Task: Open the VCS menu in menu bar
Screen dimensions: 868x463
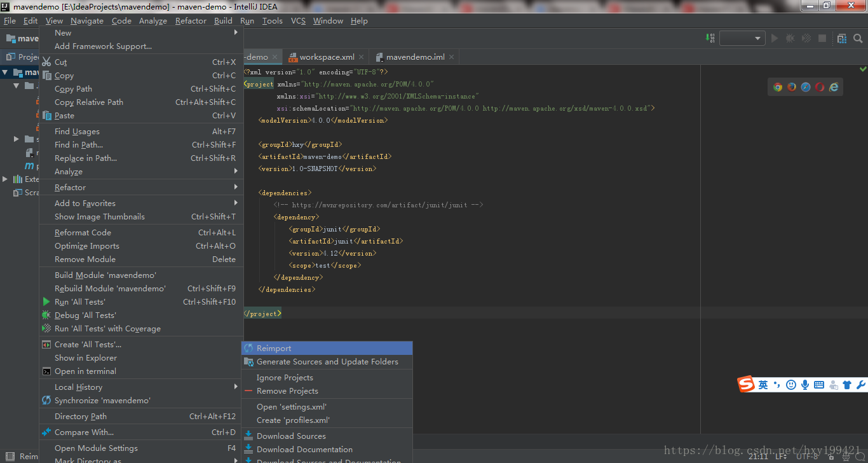Action: point(298,21)
